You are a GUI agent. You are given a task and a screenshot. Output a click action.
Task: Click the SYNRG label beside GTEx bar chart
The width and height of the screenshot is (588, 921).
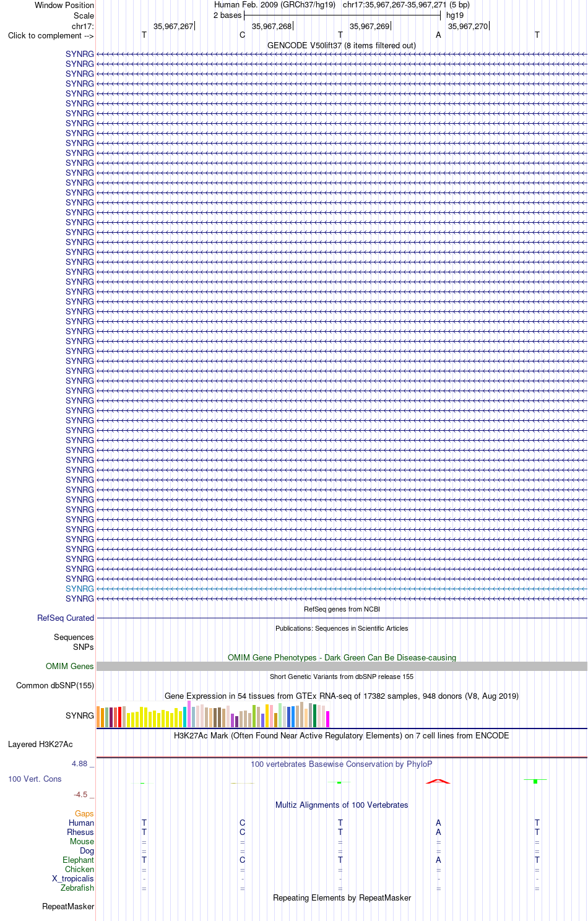pyautogui.click(x=80, y=716)
